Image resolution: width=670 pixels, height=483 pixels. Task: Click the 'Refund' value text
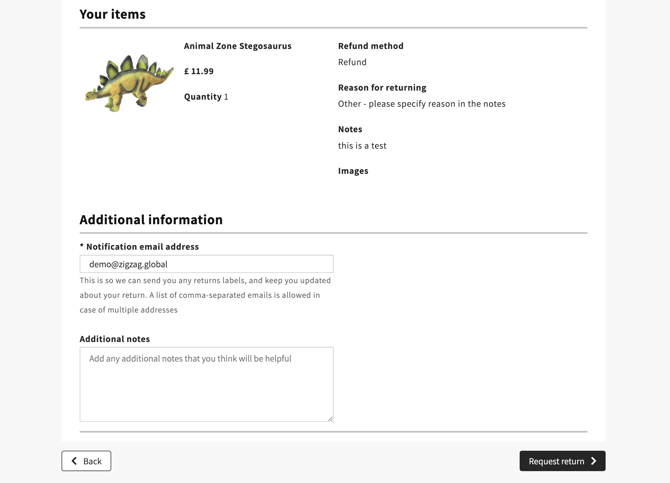click(x=352, y=62)
